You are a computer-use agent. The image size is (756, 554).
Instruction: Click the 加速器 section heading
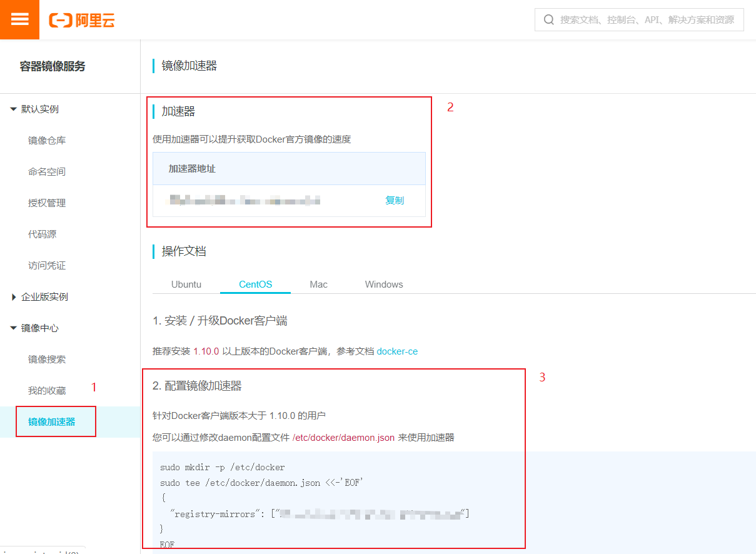pyautogui.click(x=178, y=111)
